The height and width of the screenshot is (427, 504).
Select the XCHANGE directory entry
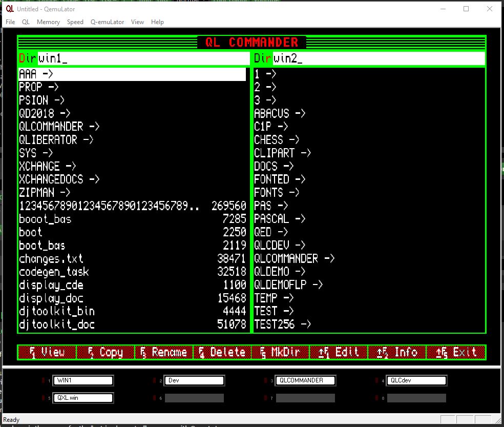pyautogui.click(x=132, y=167)
